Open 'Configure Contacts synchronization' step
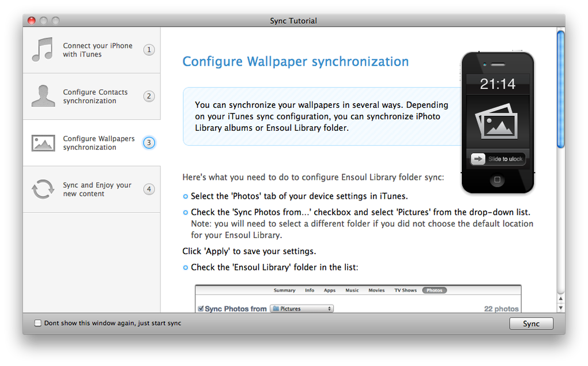The width and height of the screenshot is (588, 366). click(x=92, y=96)
